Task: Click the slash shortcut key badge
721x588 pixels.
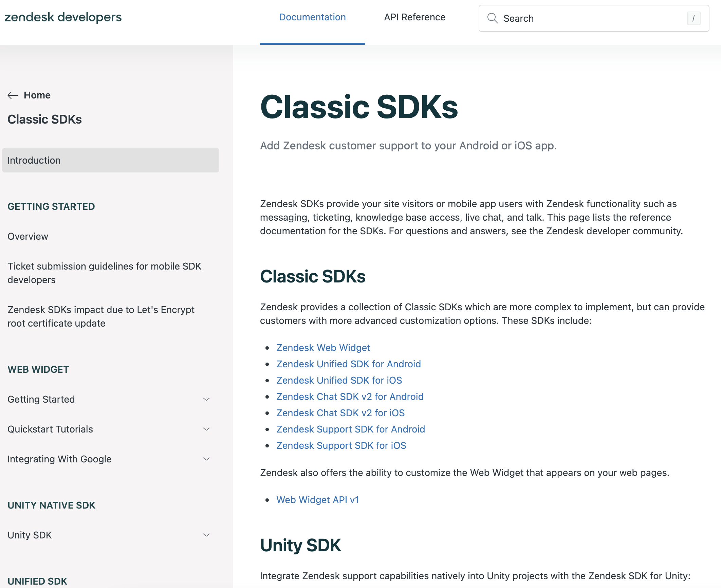Action: click(x=694, y=18)
